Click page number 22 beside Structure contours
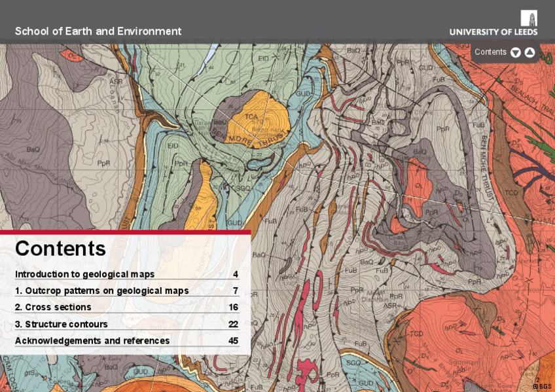555x392 pixels. click(233, 325)
